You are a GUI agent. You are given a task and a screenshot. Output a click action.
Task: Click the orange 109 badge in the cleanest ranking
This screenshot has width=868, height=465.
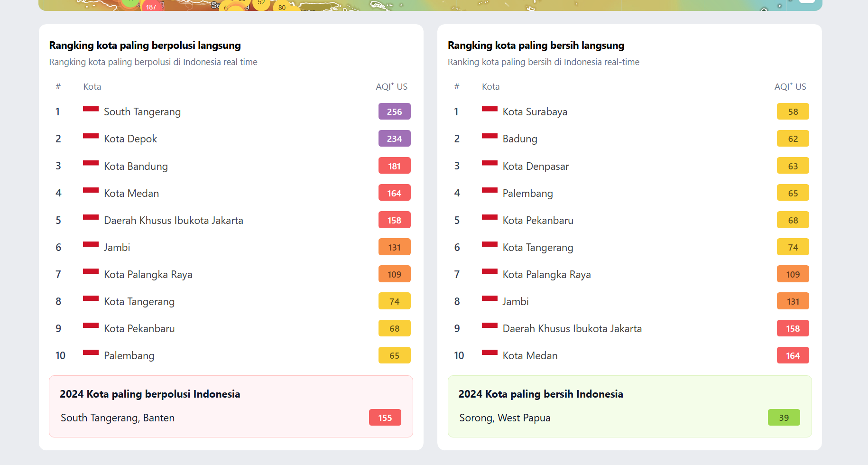point(793,274)
